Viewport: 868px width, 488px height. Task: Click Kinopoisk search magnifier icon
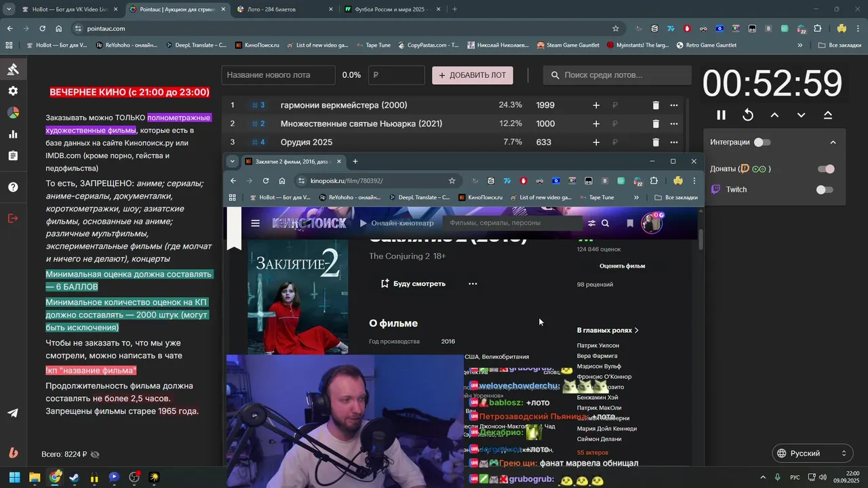tap(606, 223)
